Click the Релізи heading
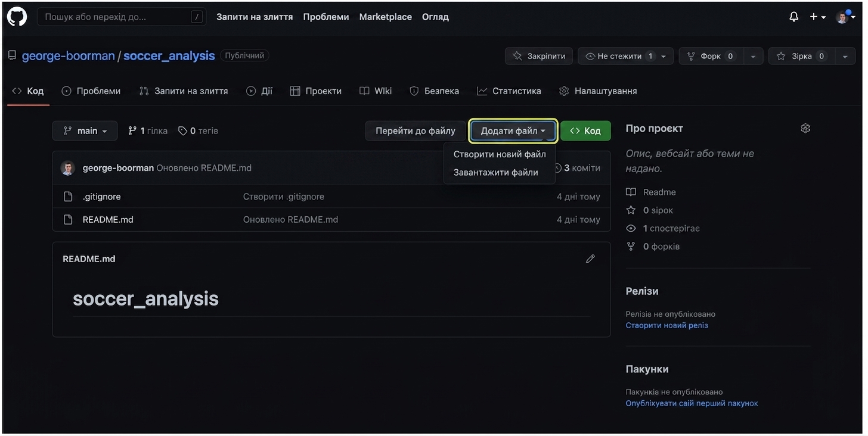Screen dimensions: 868x436 tap(642, 291)
